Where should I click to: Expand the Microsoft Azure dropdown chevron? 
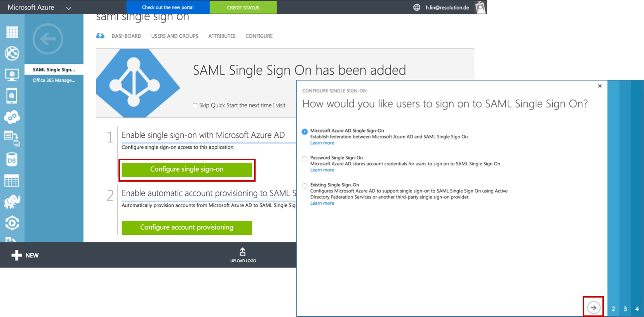69,8
